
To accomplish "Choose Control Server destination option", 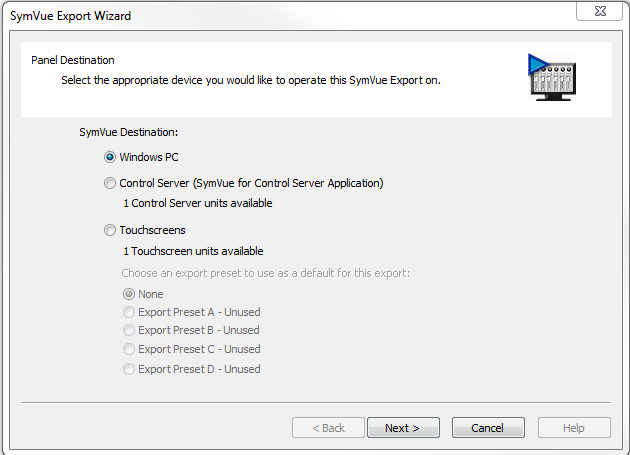I will point(110,183).
